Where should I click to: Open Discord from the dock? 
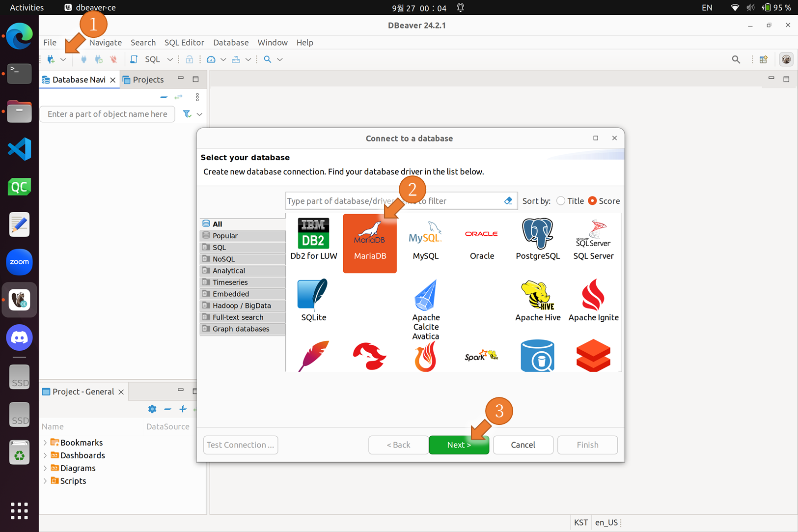click(x=19, y=337)
